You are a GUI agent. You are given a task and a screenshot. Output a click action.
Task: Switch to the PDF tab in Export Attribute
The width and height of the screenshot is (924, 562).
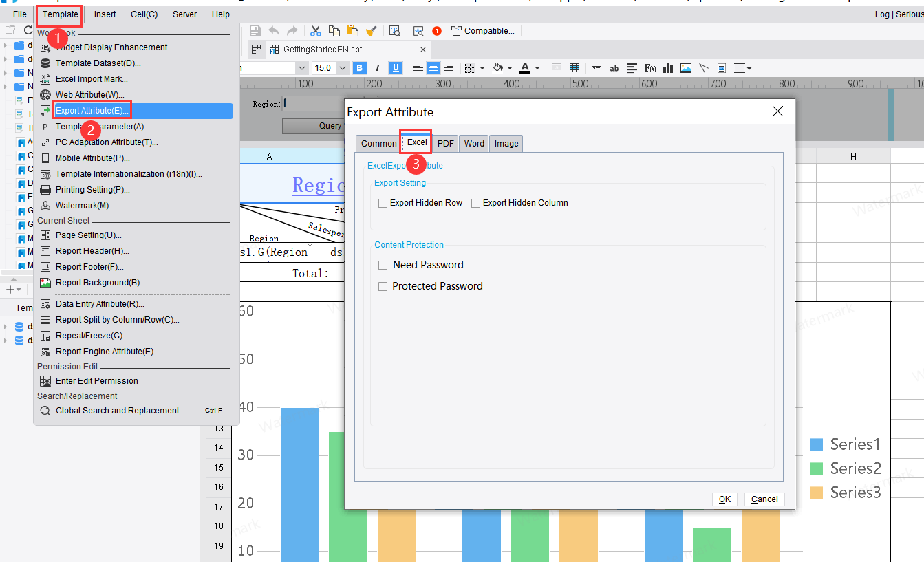(444, 143)
